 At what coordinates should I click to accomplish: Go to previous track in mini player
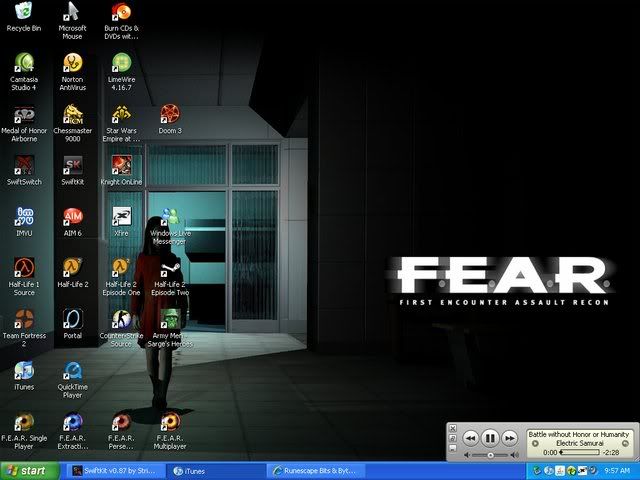click(470, 438)
